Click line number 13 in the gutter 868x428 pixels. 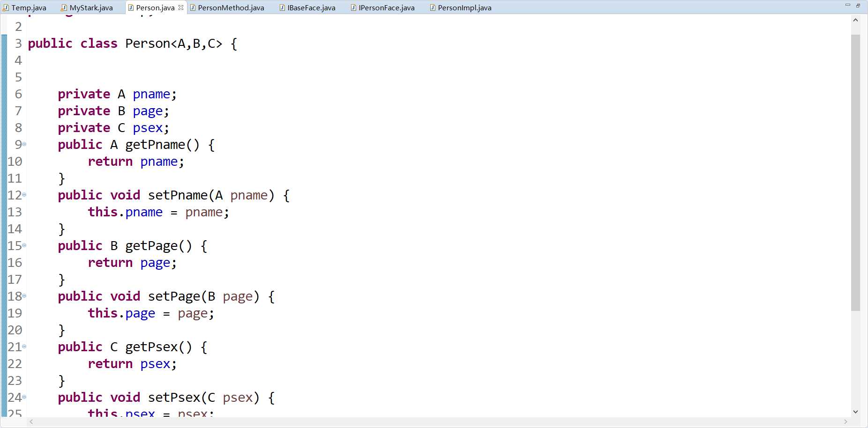click(x=15, y=212)
